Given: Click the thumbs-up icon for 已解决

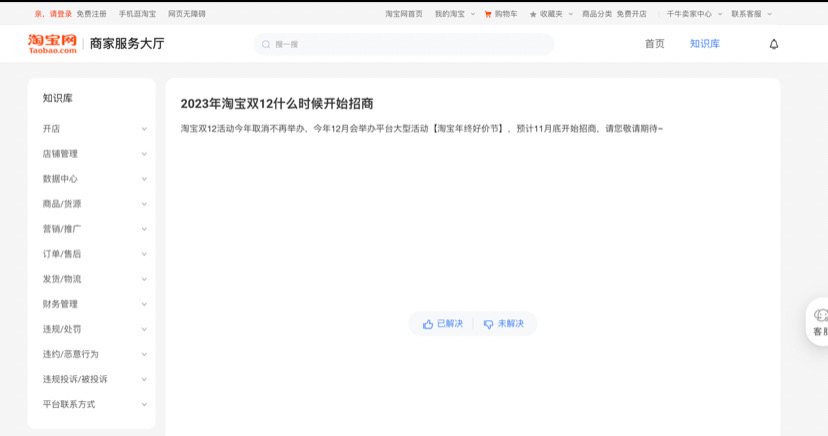Looking at the screenshot, I should point(428,324).
